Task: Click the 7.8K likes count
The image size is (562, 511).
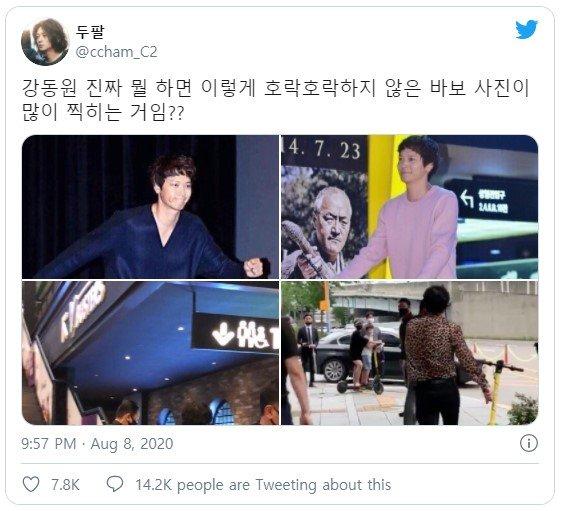Action: [x=65, y=485]
